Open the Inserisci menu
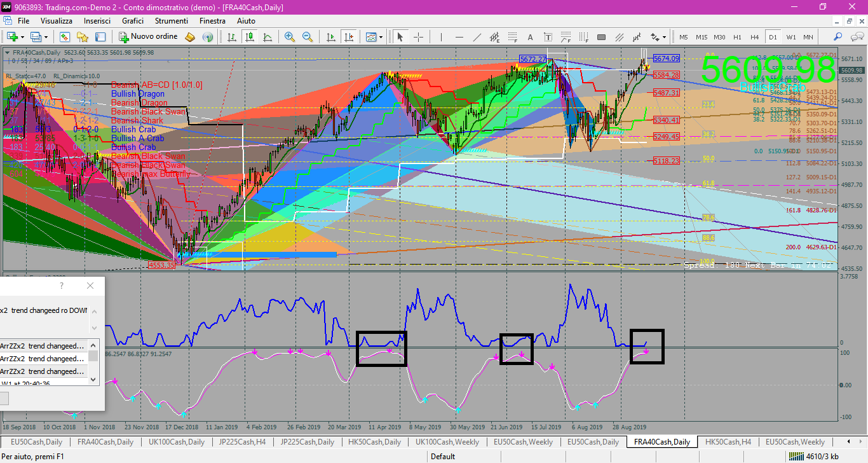This screenshot has height=463, width=868. point(97,21)
